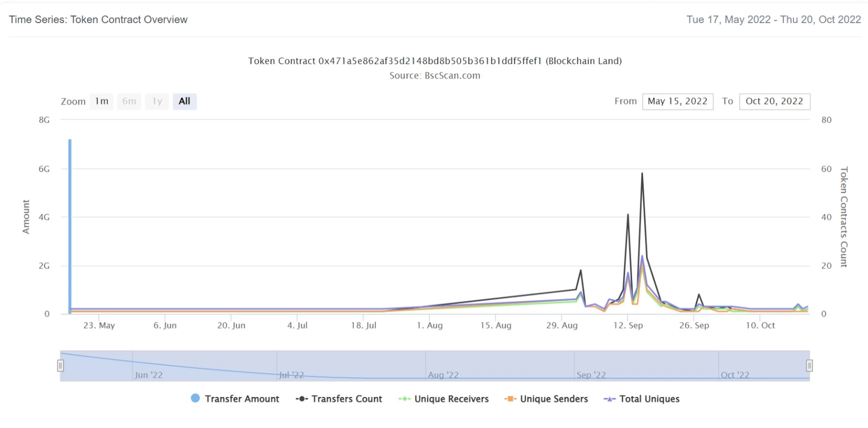Viewport: 868px width, 428px height.
Task: Select the All zoom range button
Action: pyautogui.click(x=184, y=101)
